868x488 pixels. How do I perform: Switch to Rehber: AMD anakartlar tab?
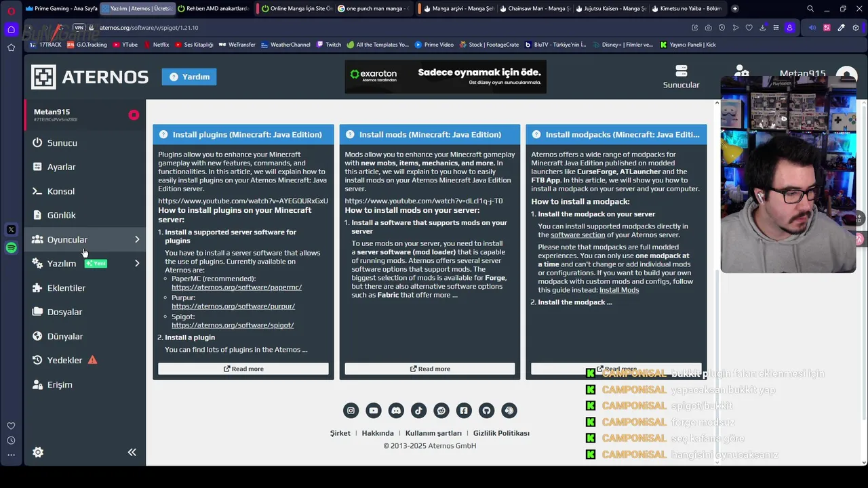coord(214,9)
